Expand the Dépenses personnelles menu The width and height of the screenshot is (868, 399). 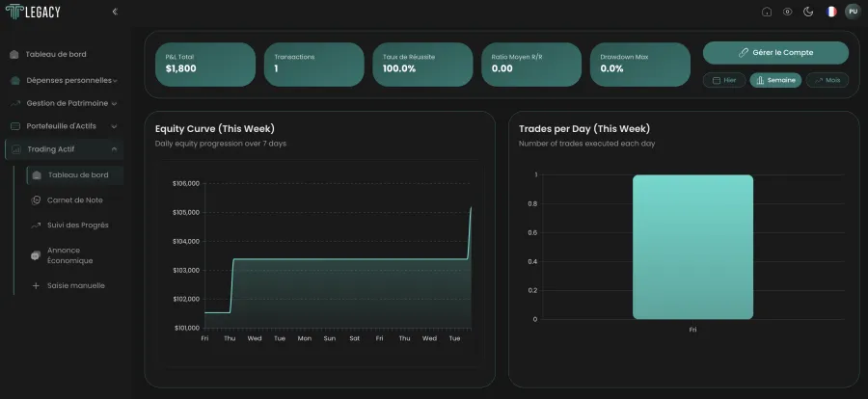64,81
